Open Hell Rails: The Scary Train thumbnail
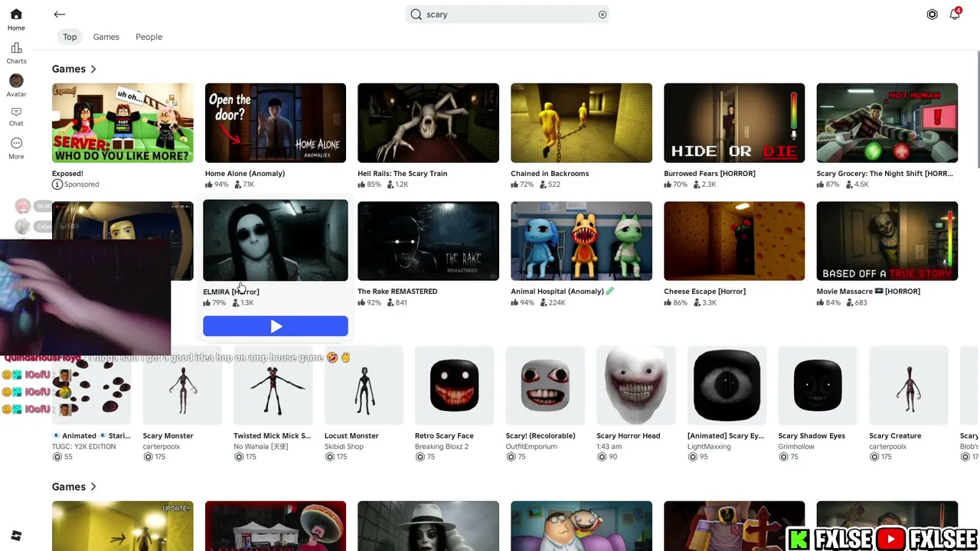 pyautogui.click(x=428, y=123)
